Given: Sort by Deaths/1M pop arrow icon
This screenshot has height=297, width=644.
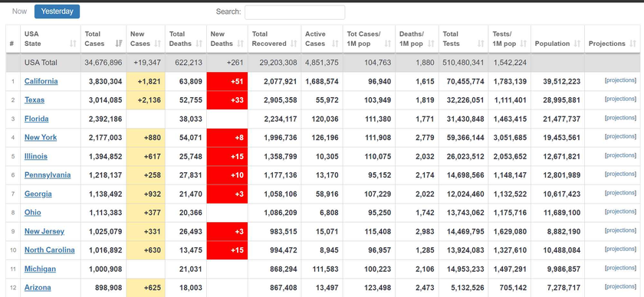Looking at the screenshot, I should (431, 44).
